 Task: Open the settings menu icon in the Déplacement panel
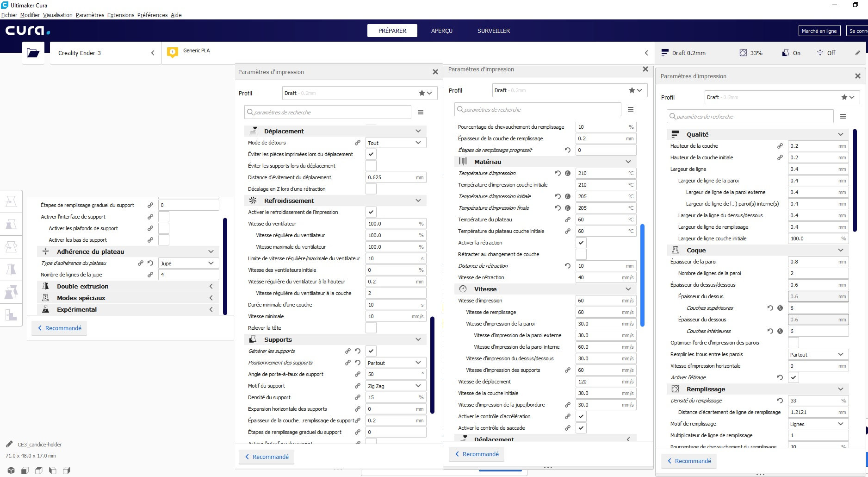click(421, 112)
